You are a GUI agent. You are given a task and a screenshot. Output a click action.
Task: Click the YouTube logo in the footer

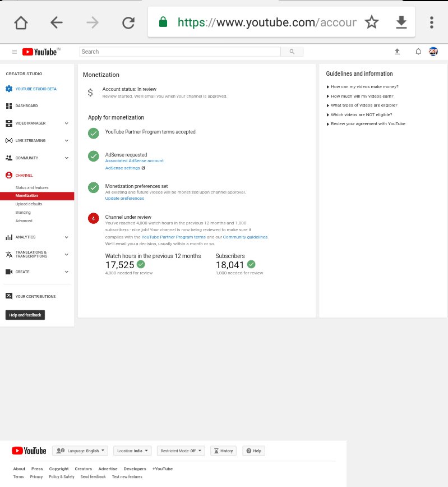29,451
